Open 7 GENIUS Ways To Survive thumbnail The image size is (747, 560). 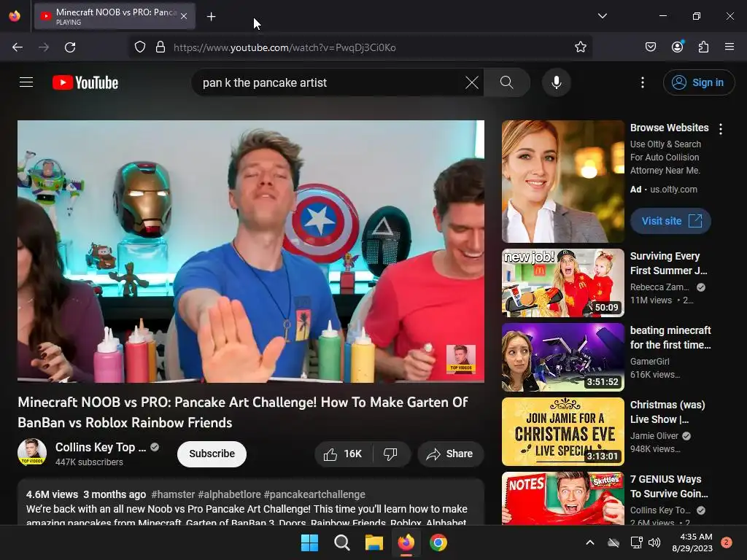tap(562, 499)
